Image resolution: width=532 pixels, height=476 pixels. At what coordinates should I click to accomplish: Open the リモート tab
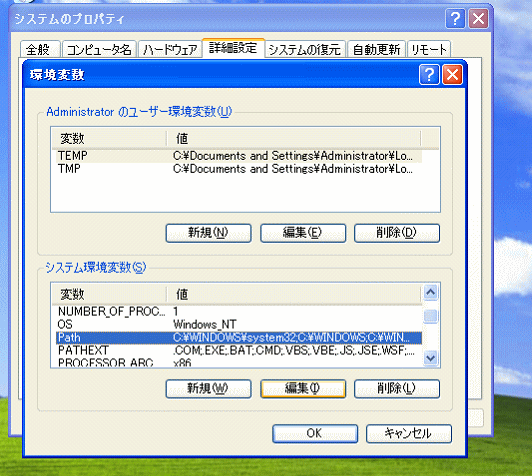pyautogui.click(x=429, y=50)
